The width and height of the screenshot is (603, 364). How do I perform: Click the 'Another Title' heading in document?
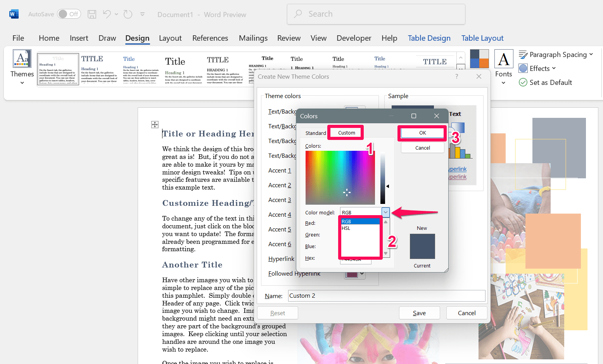(x=192, y=265)
